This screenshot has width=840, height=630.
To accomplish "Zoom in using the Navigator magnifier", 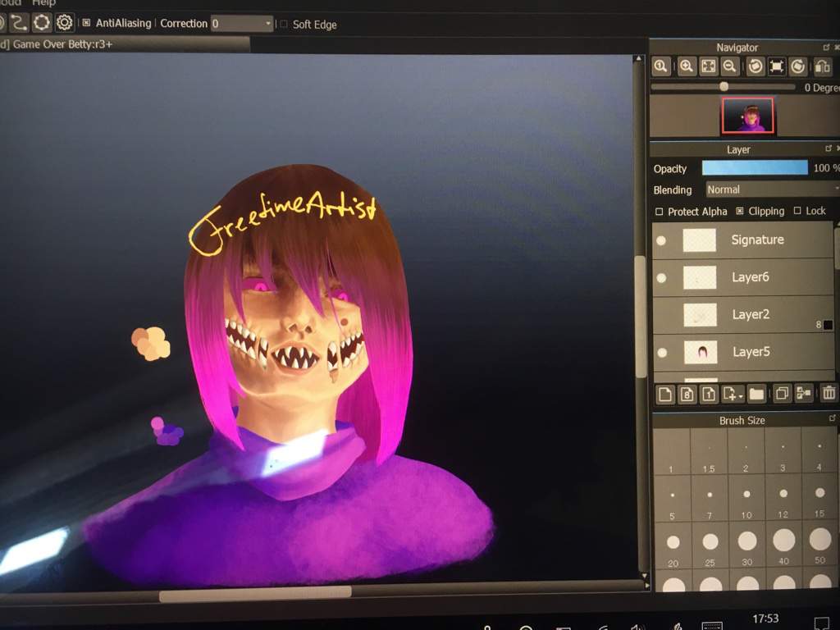I will tap(687, 66).
